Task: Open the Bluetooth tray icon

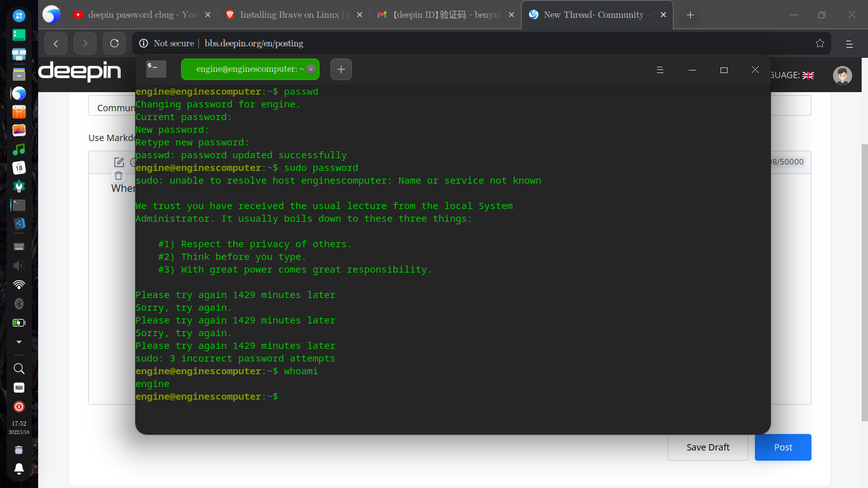Action: pos(19,304)
